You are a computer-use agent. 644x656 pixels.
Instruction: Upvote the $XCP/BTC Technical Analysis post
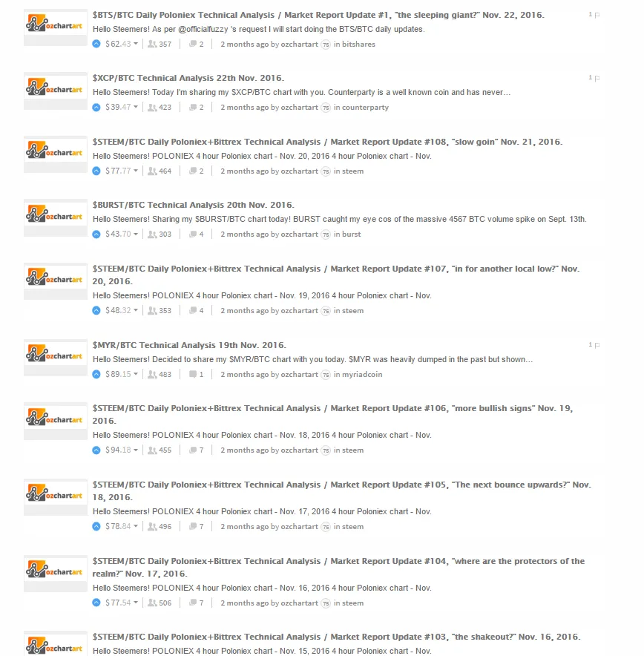96,108
